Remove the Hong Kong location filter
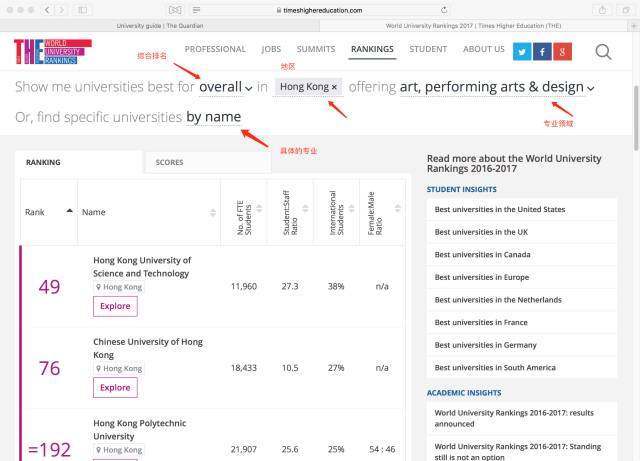640x461 pixels. [x=334, y=88]
